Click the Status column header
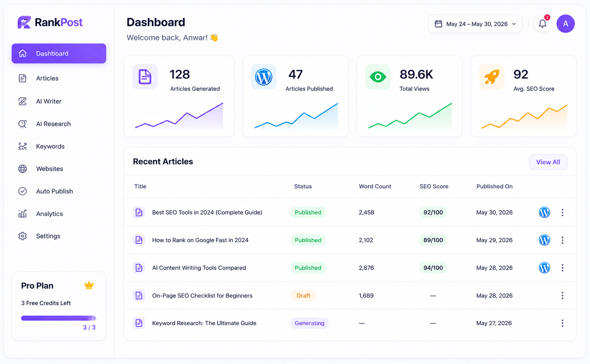 pyautogui.click(x=303, y=186)
